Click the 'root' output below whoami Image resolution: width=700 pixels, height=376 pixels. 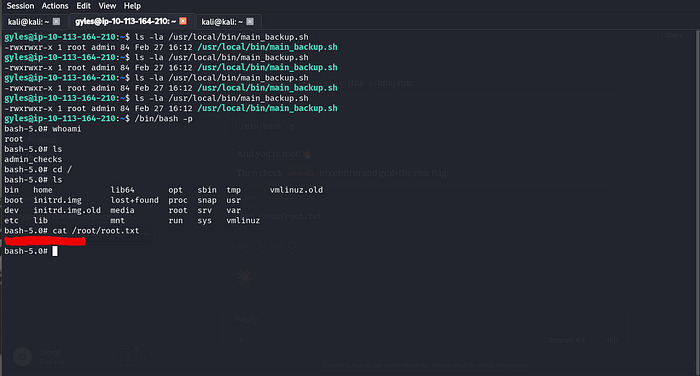pos(14,139)
